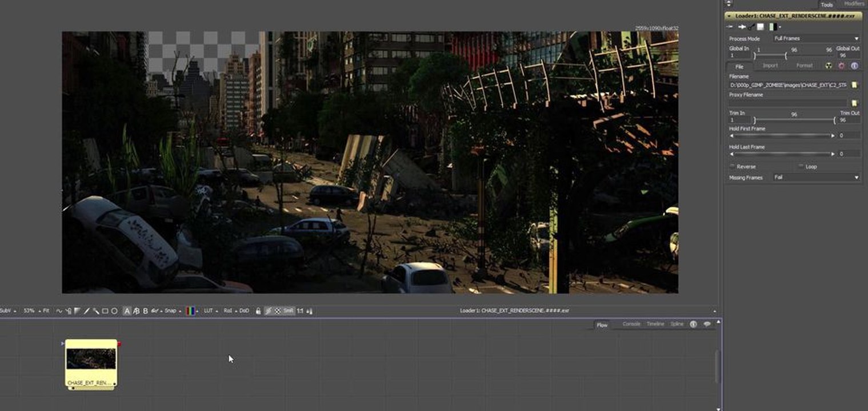Click the Fit viewer button
The width and height of the screenshot is (868, 411).
(x=46, y=311)
